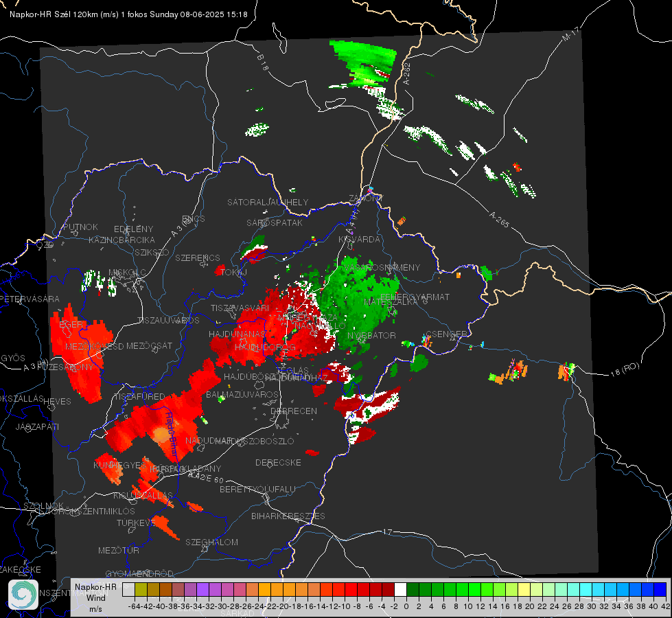Click the M-17 road label
This screenshot has width=672, height=618.
(570, 34)
